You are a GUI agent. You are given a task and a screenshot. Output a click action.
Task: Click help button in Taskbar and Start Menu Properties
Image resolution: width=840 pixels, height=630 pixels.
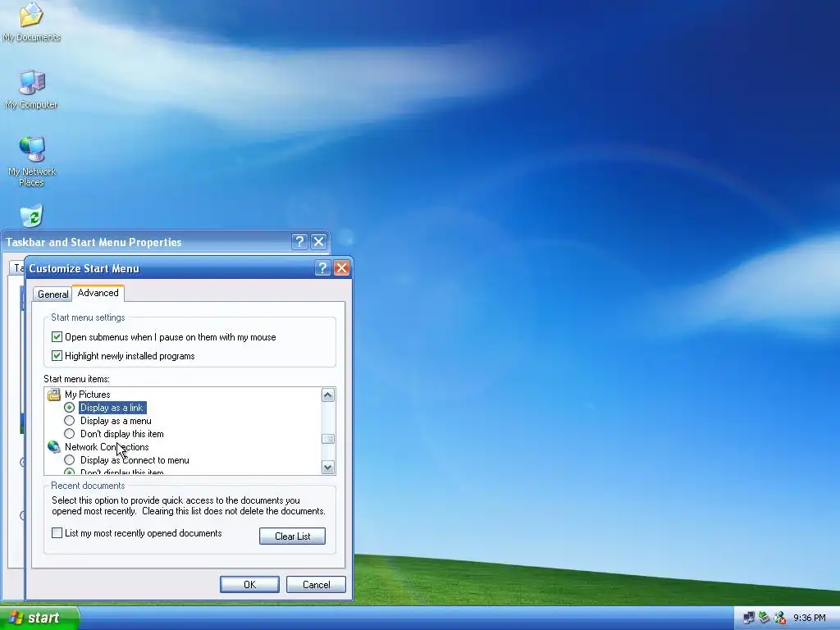[x=299, y=242]
